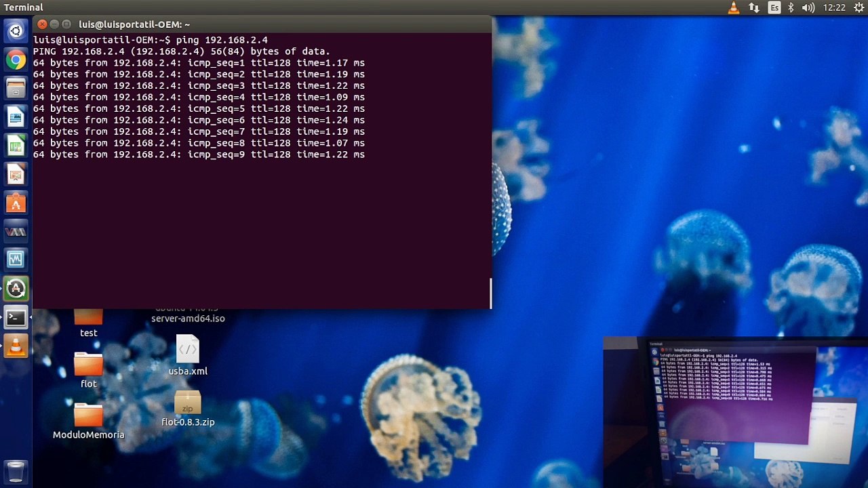
Task: Open LibreOffice Writer from the dock
Action: coord(16,117)
